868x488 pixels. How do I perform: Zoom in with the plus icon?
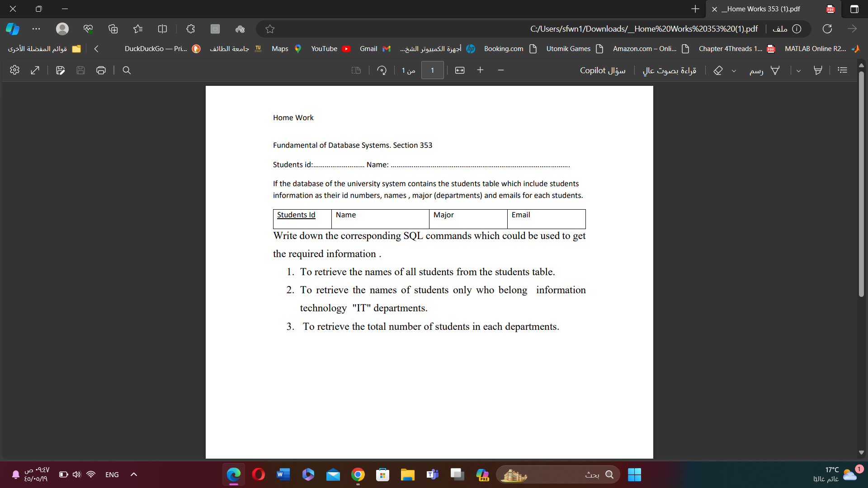point(480,70)
